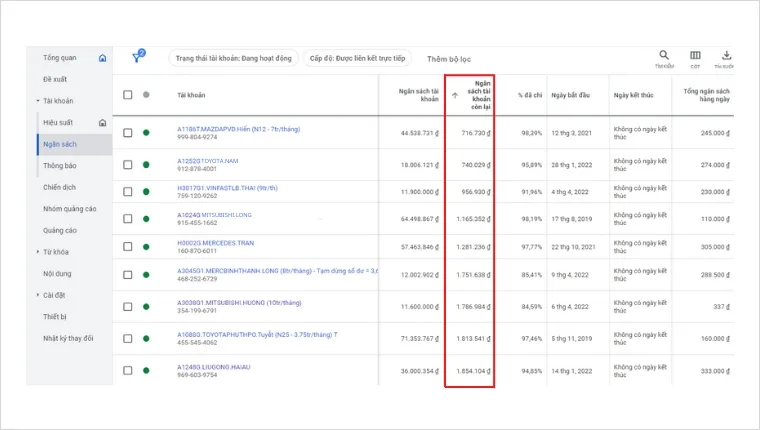Screen dimensions: 760x430
Task: Click the search magnifier icon (Tìm kiếm)
Action: click(x=664, y=55)
